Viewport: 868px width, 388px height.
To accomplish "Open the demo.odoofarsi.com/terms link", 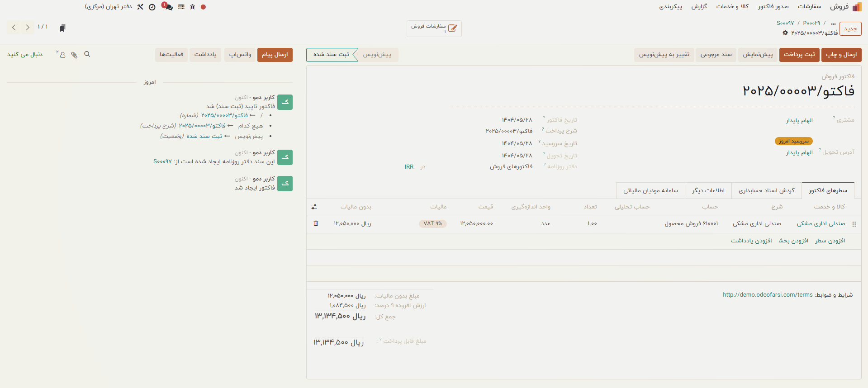I will [x=768, y=295].
